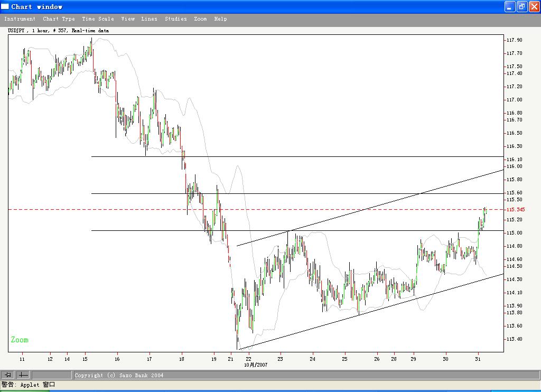
Task: Click the green Zoom label on chart
Action: point(20,340)
